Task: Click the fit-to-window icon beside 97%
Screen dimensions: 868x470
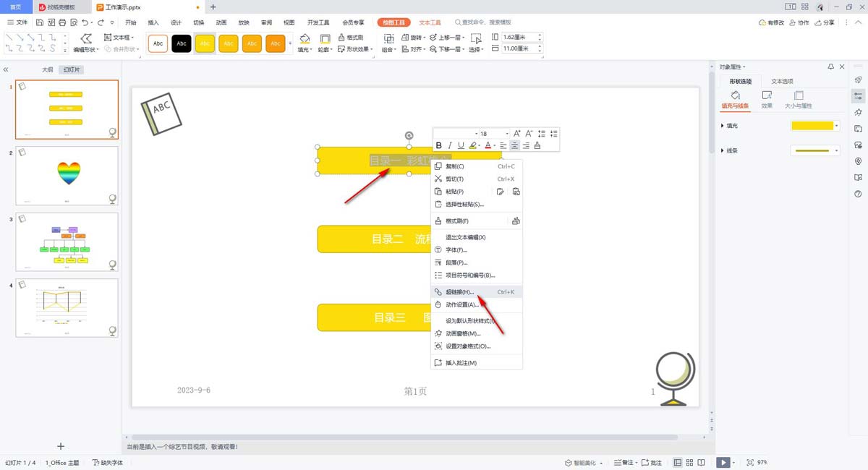Action: [749, 462]
